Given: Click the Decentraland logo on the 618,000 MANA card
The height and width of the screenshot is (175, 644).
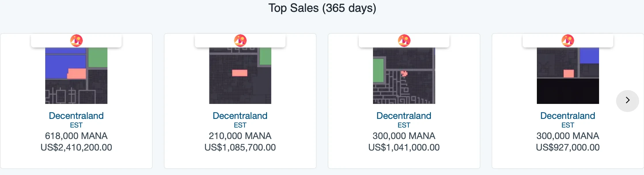Looking at the screenshot, I should (x=76, y=41).
